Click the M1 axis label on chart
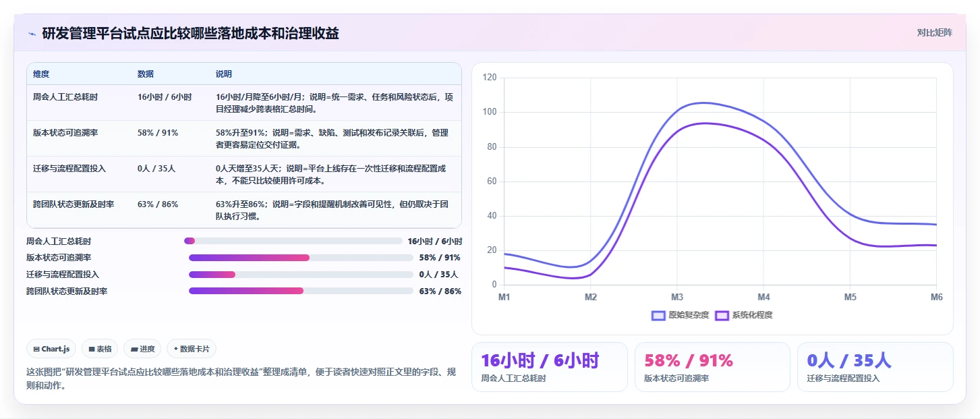Image resolution: width=980 pixels, height=419 pixels. pos(504,297)
